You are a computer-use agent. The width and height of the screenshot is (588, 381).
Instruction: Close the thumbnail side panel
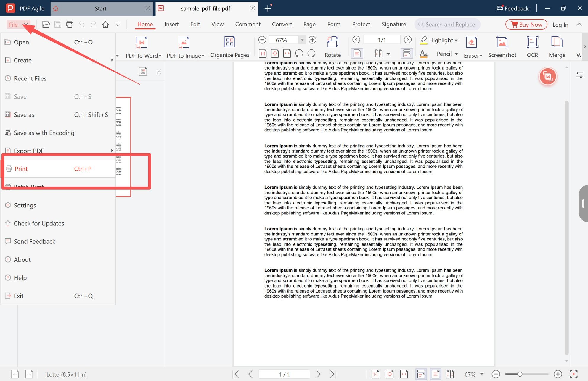point(159,72)
